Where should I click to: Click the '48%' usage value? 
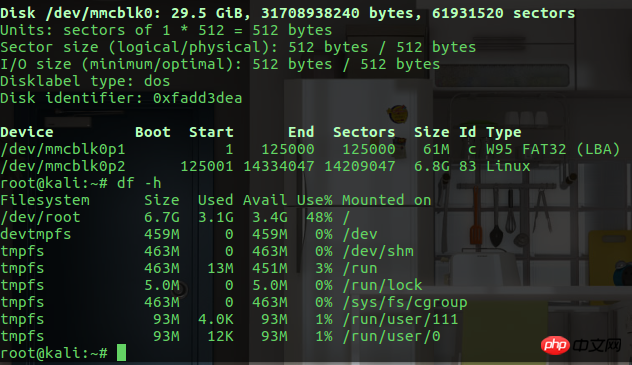[319, 218]
